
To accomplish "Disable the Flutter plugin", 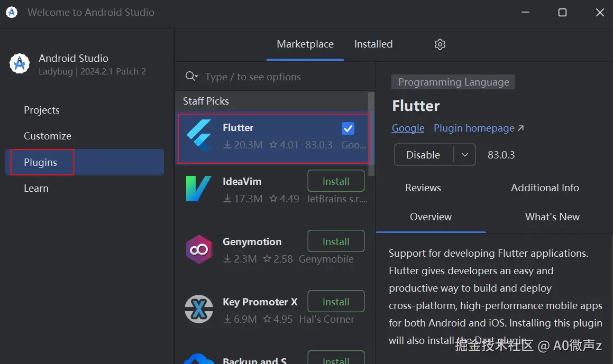I will pyautogui.click(x=424, y=155).
